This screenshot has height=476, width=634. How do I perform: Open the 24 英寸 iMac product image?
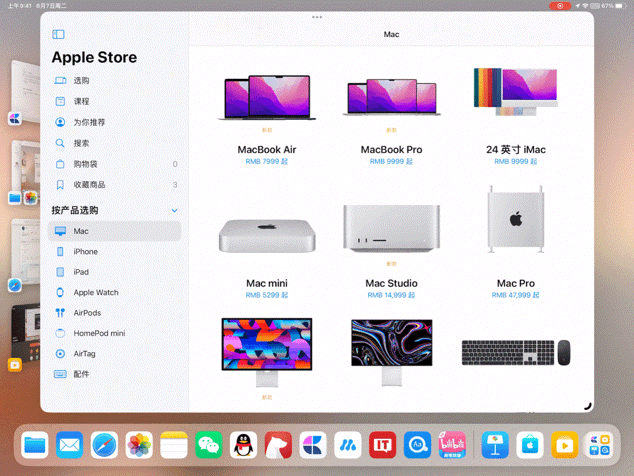point(516,92)
